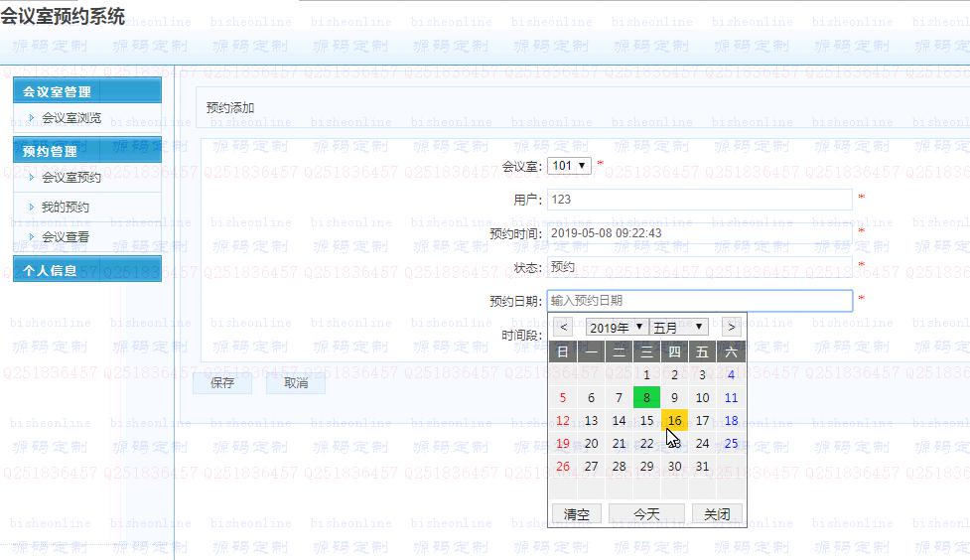Screen dimensions: 970x560
Task: Open 会议室预约 in the sidebar
Action: [71, 177]
